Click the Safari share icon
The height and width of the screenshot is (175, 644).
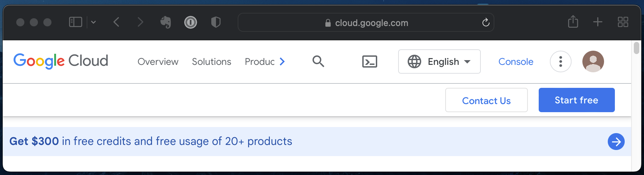(x=573, y=22)
